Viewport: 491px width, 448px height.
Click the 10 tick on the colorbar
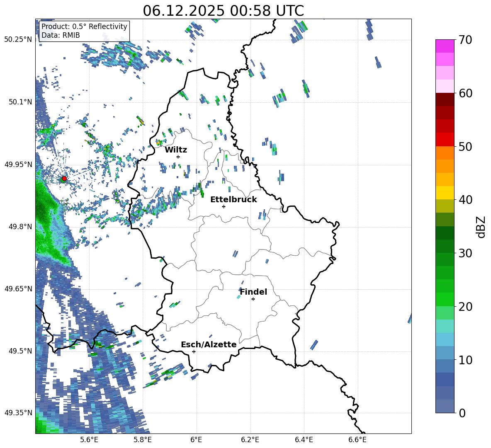click(x=465, y=360)
